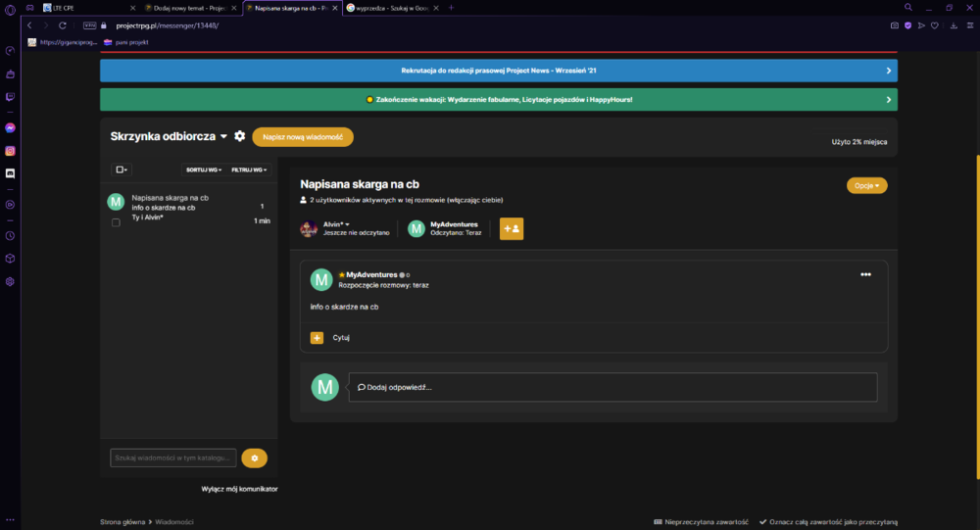Reload the page
This screenshot has width=980, height=530.
[63, 25]
